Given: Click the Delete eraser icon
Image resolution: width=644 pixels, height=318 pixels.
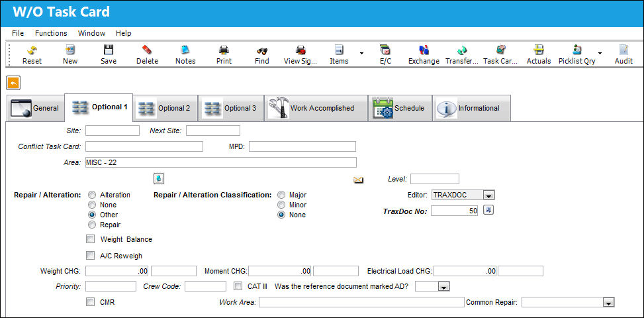Looking at the screenshot, I should coord(147,50).
